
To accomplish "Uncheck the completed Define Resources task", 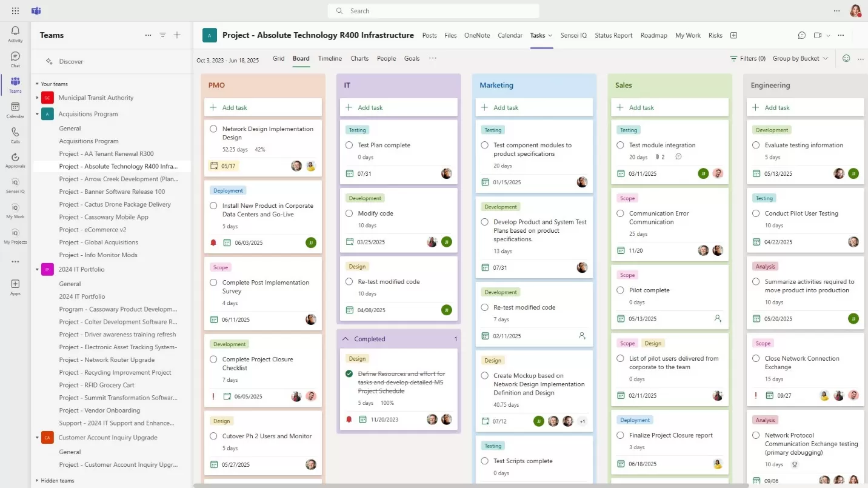I will coord(349,373).
